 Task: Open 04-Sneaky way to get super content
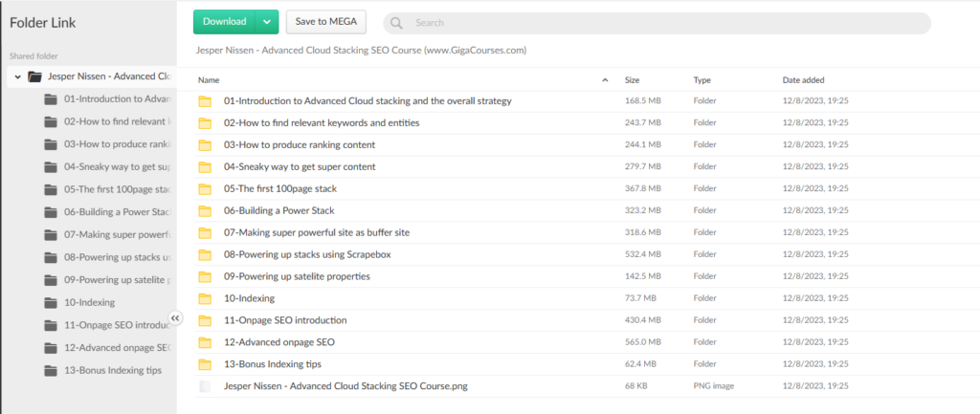300,166
